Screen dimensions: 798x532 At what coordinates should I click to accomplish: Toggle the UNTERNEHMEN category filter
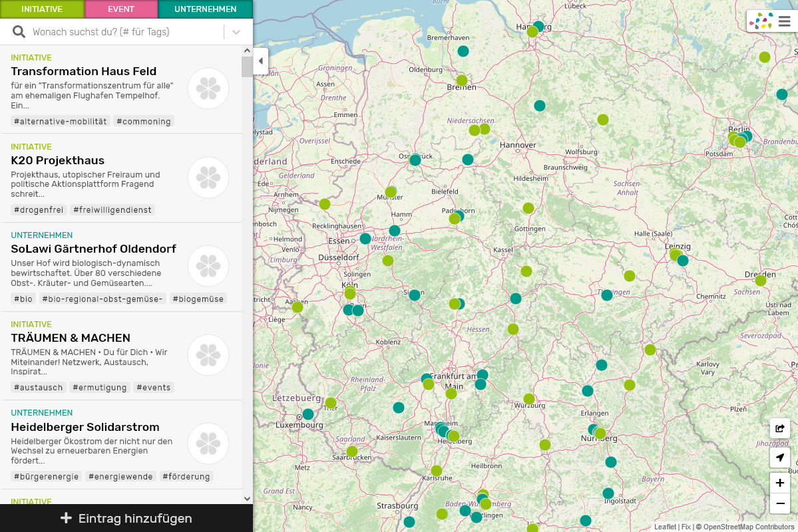point(206,9)
